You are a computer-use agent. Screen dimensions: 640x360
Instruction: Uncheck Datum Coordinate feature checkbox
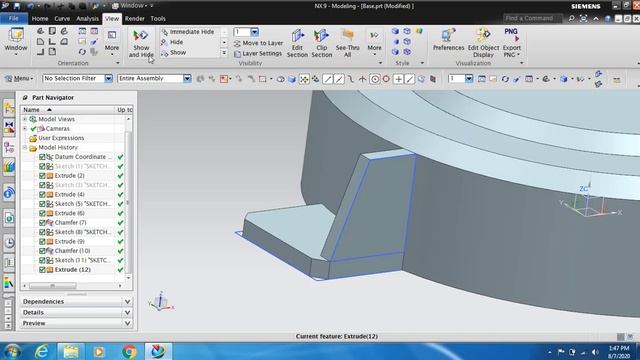pos(42,157)
